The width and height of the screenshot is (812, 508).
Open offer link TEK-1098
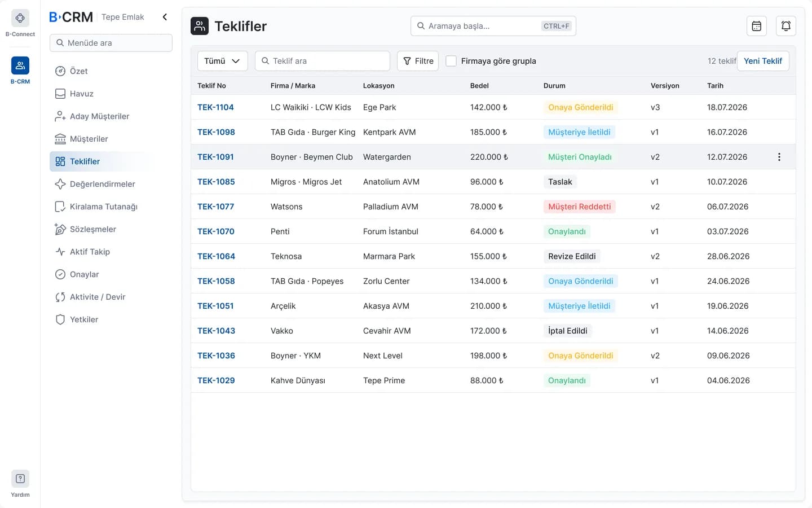pyautogui.click(x=216, y=132)
